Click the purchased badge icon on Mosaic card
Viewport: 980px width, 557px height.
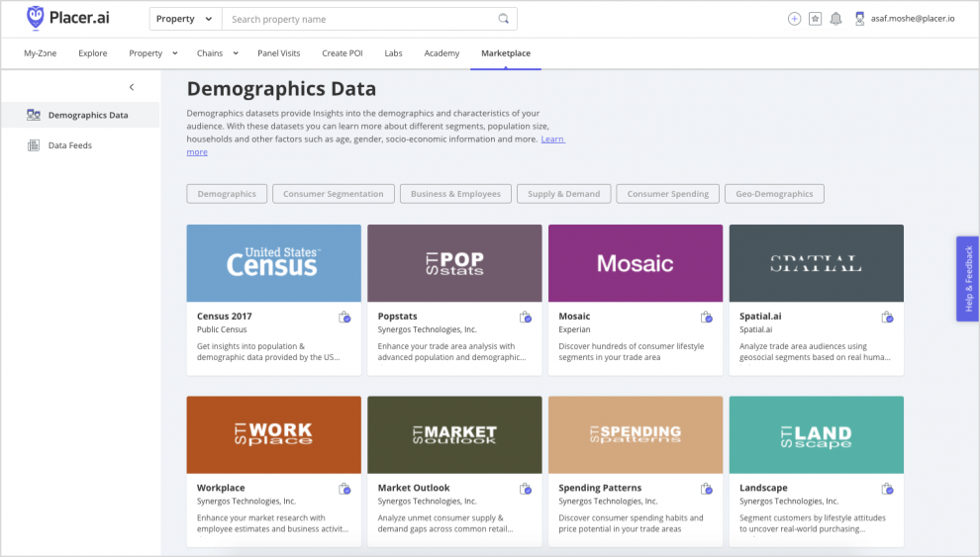(706, 318)
